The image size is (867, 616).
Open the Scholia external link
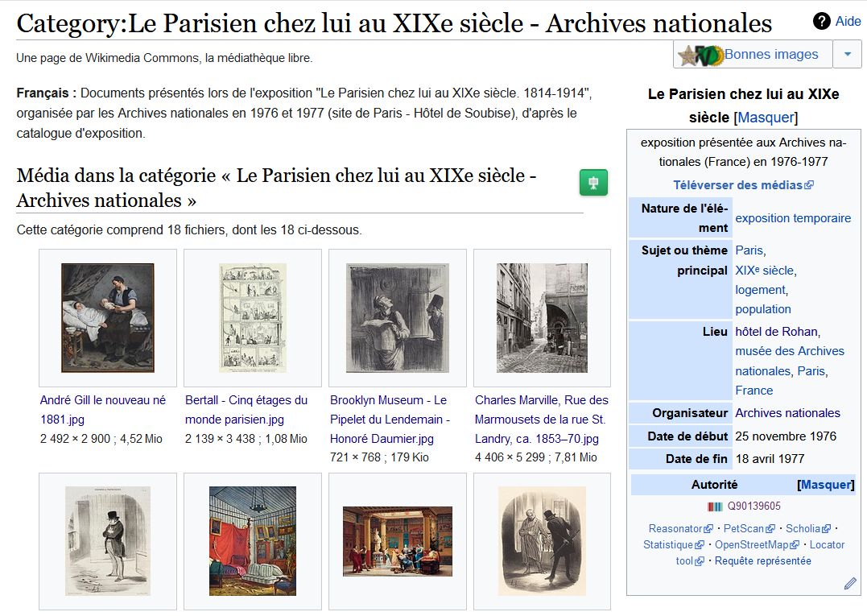click(803, 529)
